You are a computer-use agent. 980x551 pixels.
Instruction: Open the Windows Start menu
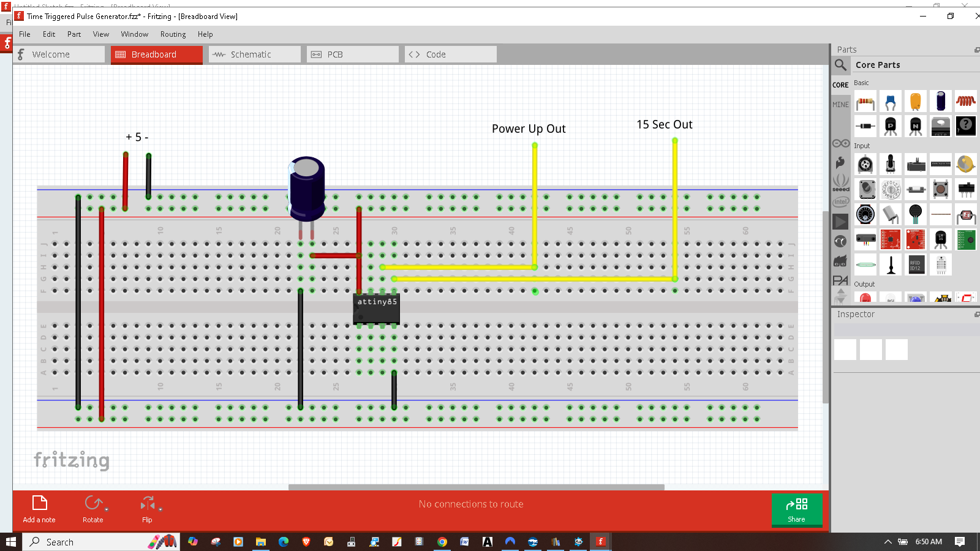tap(10, 542)
